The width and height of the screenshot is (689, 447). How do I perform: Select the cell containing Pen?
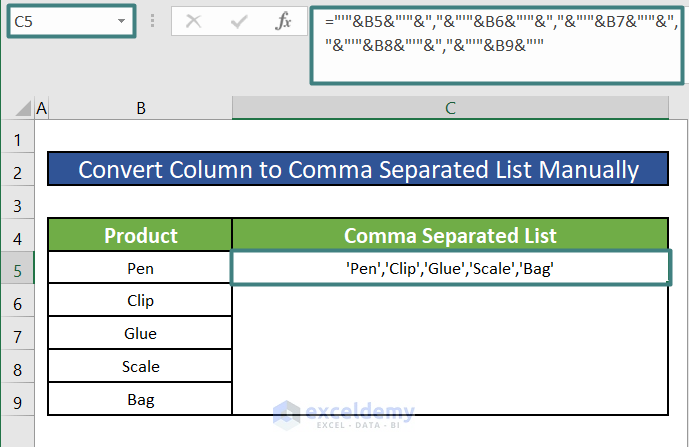(141, 268)
